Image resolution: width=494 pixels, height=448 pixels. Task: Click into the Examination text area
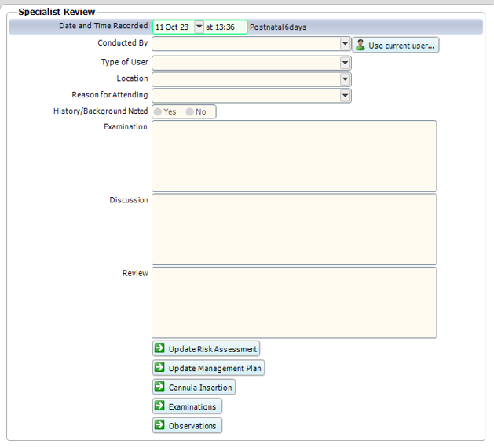click(x=294, y=156)
